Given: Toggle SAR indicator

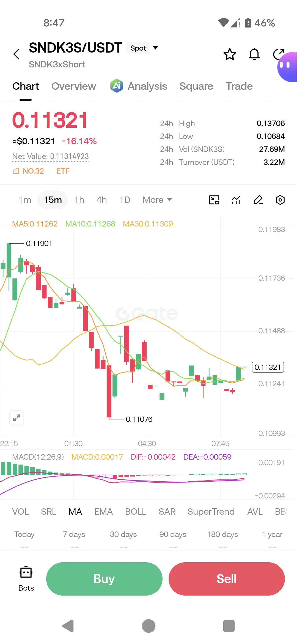Looking at the screenshot, I should pyautogui.click(x=167, y=512).
